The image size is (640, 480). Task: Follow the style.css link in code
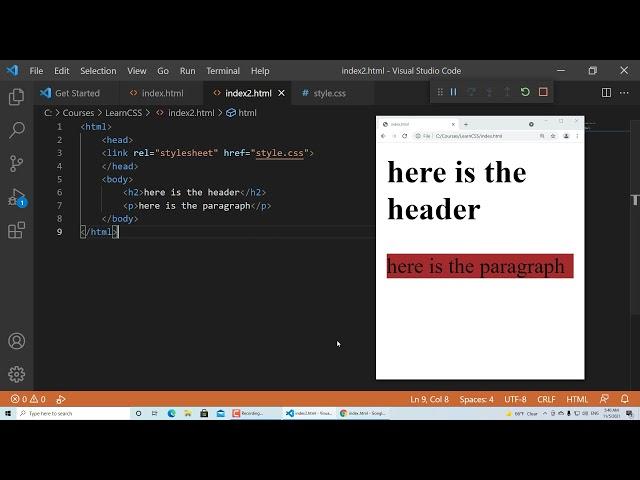click(x=280, y=153)
